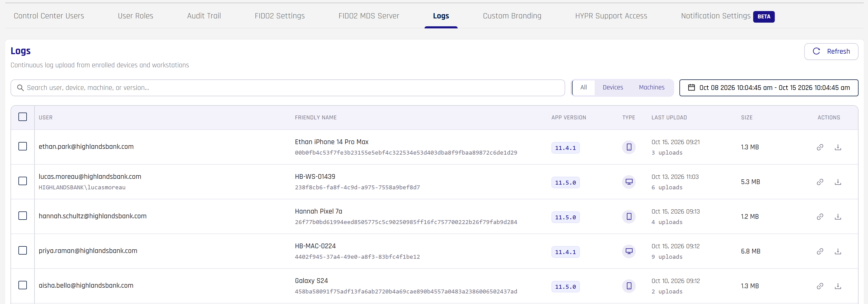The width and height of the screenshot is (868, 304).
Task: Copy link for lucas.moreau log row
Action: pyautogui.click(x=820, y=182)
